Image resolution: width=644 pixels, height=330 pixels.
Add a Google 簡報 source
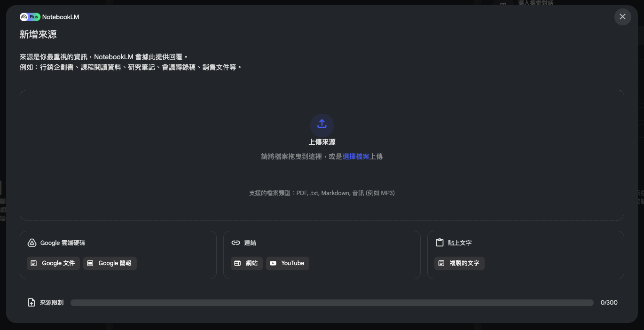point(110,263)
